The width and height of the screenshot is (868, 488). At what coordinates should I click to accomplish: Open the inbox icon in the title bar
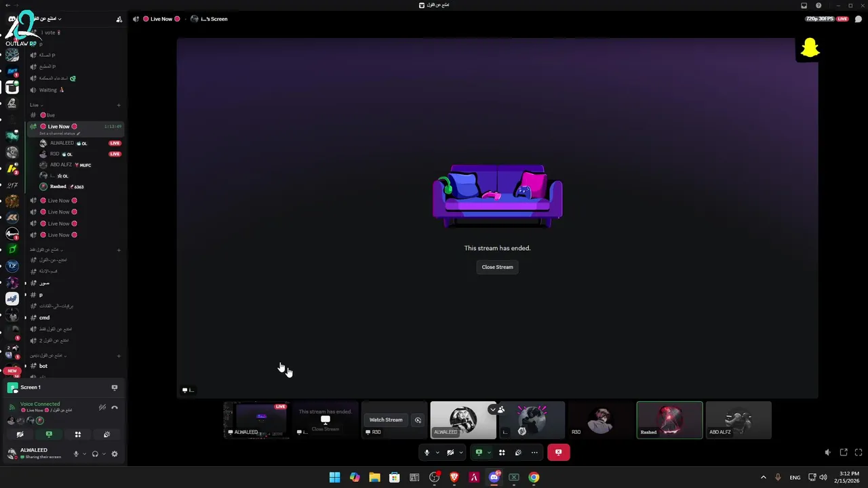(x=804, y=5)
